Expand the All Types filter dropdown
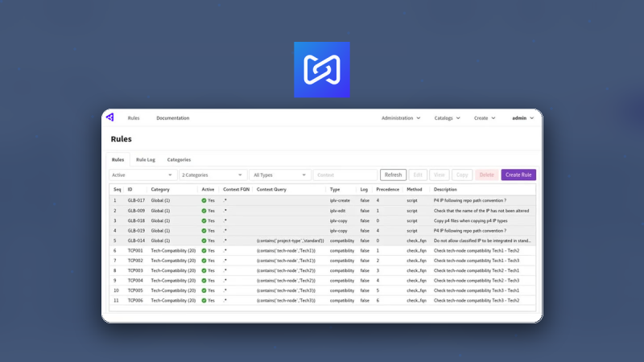Image resolution: width=644 pixels, height=362 pixels. click(279, 175)
